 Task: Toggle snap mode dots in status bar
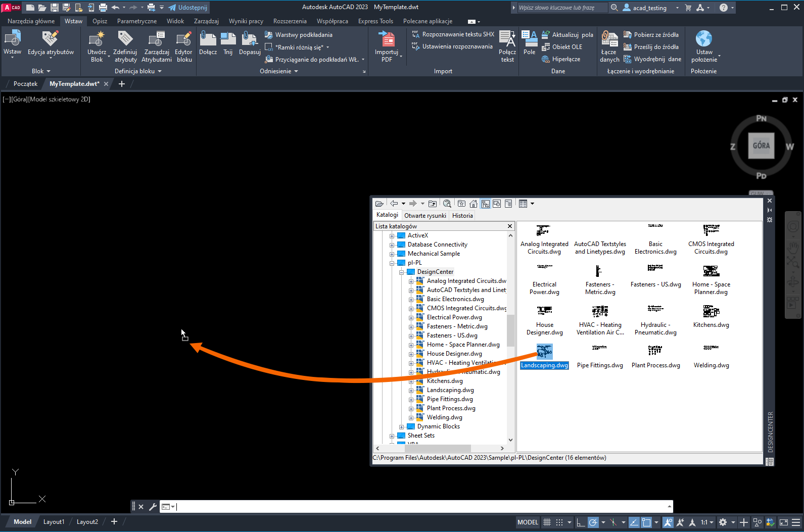pos(559,522)
